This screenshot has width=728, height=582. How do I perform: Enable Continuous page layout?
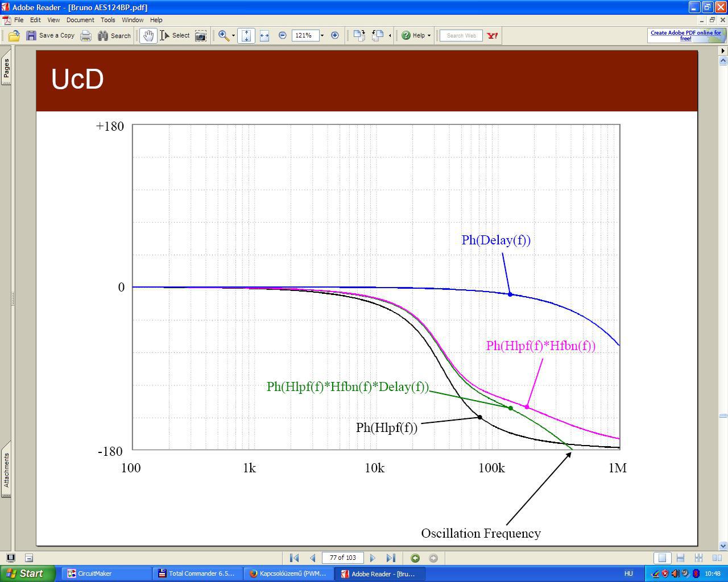tap(680, 558)
